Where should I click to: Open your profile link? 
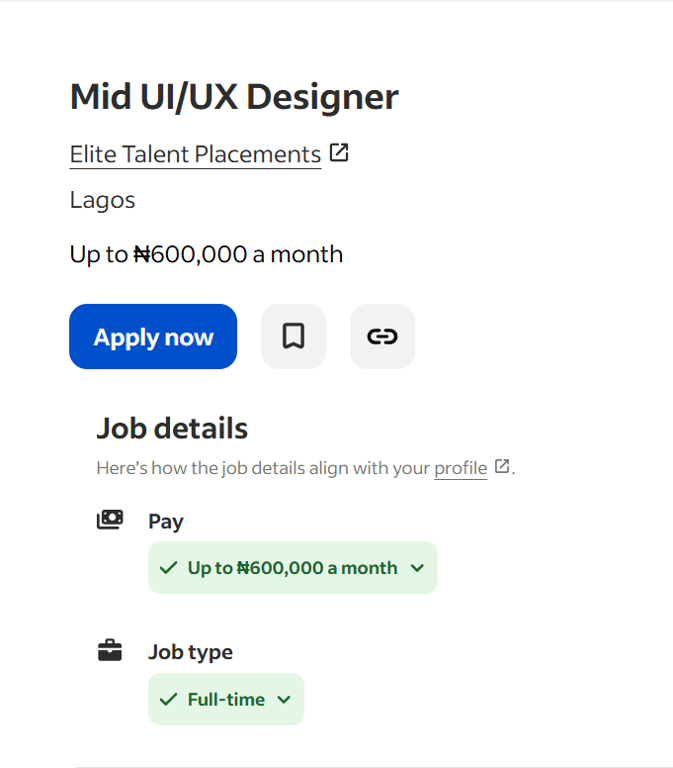[460, 468]
